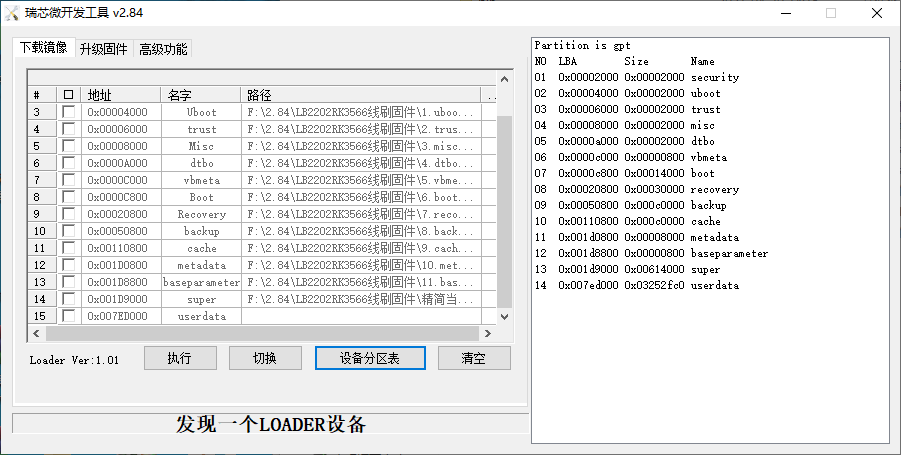The height and width of the screenshot is (455, 901).
Task: Click the vbmeta path cell 5.vbme...
Action: click(360, 180)
